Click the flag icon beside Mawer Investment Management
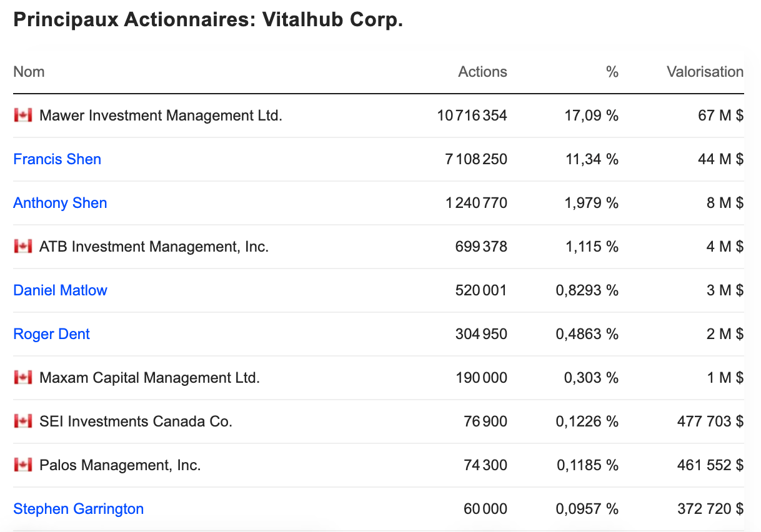Screen dimensions: 761x532 click(22, 116)
